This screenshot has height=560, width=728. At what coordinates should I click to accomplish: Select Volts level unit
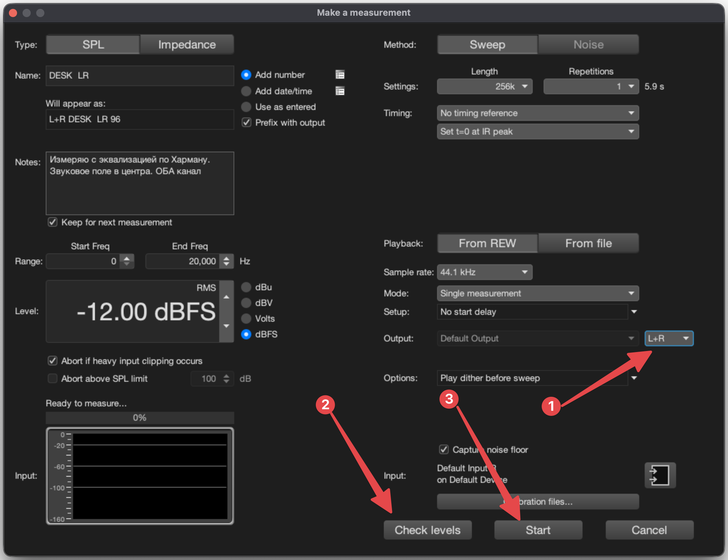pos(246,319)
